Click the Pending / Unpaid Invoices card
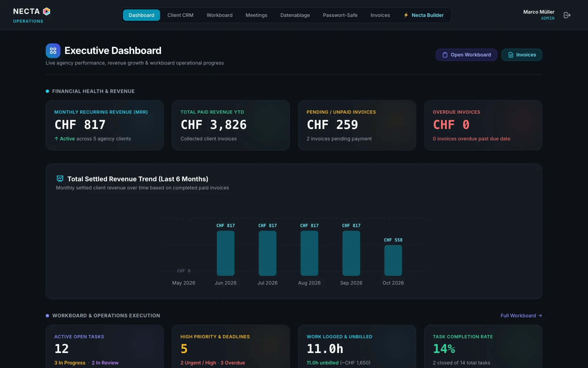Viewport: 588px width, 368px height. click(357, 125)
